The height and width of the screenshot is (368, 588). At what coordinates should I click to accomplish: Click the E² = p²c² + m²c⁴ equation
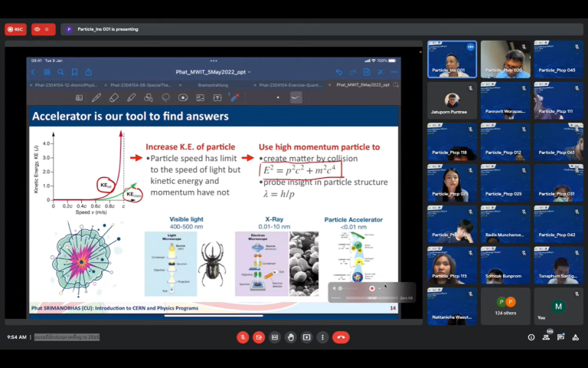[x=301, y=170]
